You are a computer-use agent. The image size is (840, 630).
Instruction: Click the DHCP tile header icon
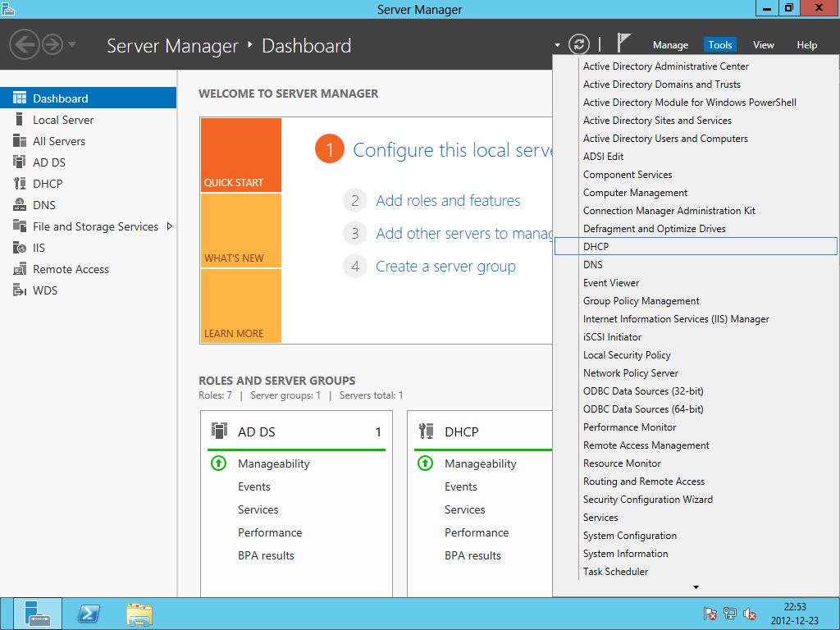tap(426, 431)
